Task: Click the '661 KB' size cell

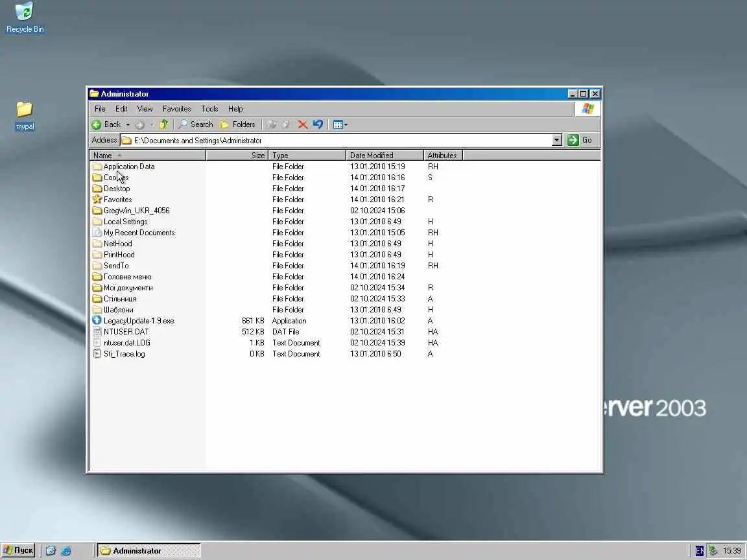Action: 253,321
